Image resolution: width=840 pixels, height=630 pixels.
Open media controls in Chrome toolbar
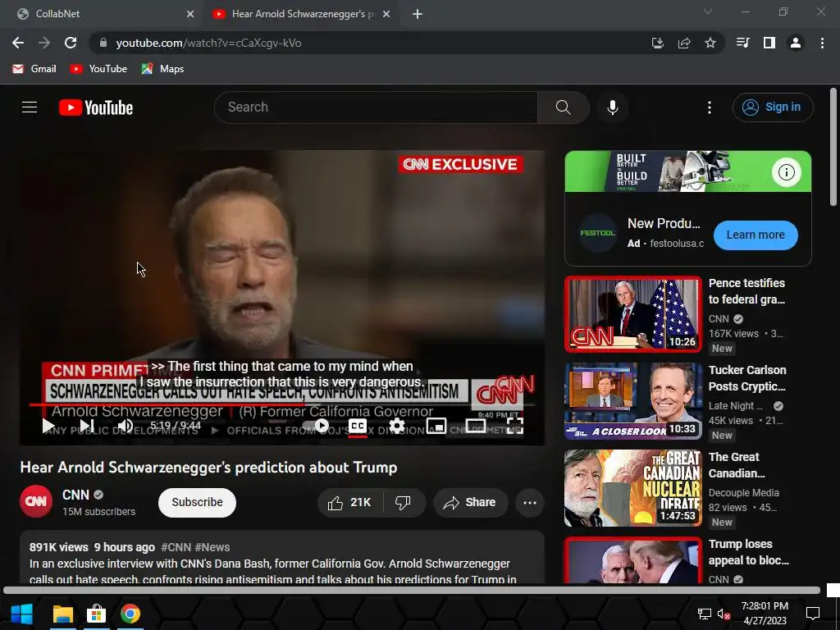click(742, 43)
